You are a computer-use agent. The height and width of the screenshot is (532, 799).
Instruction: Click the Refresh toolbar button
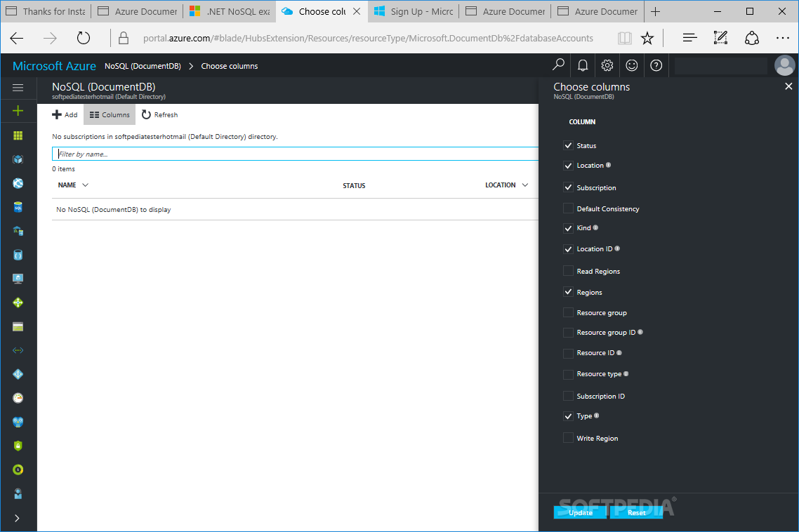tap(160, 114)
